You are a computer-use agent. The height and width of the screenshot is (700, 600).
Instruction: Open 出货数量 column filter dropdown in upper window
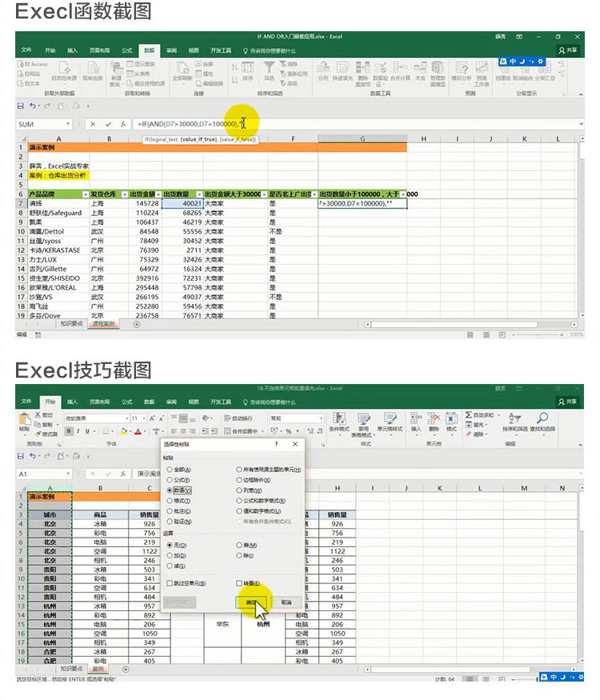(199, 194)
